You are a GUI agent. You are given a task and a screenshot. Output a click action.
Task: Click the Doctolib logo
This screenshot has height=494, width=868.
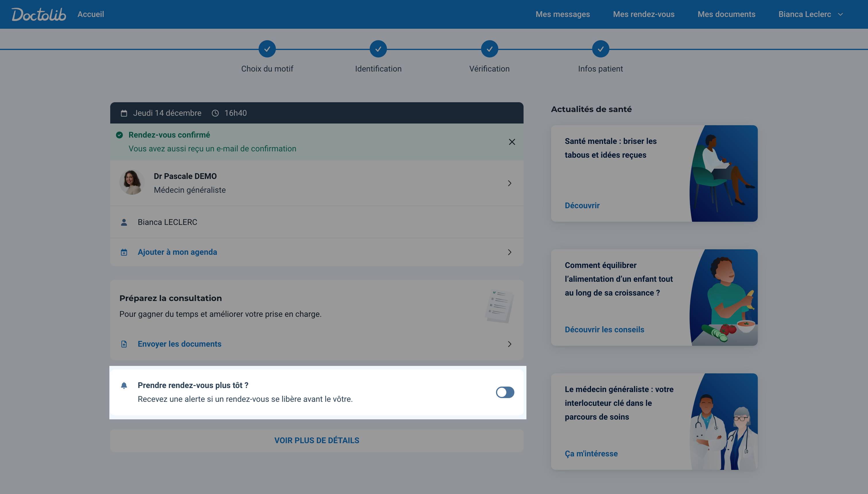point(39,14)
